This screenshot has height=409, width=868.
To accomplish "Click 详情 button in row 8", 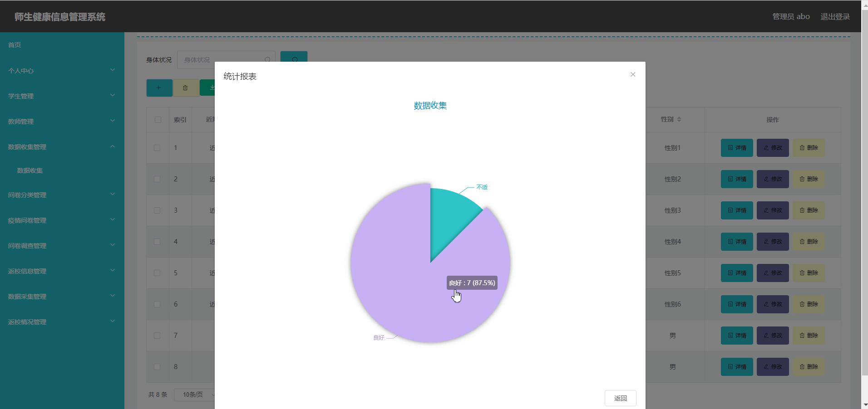I will pyautogui.click(x=736, y=367).
